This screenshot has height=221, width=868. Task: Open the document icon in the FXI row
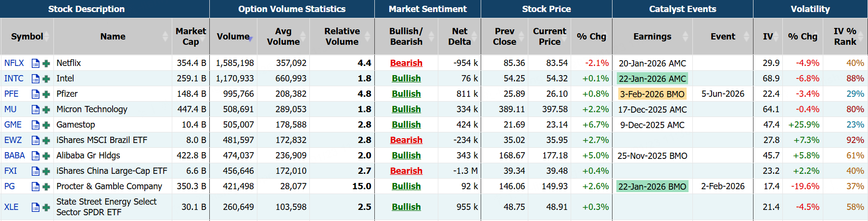pos(35,171)
